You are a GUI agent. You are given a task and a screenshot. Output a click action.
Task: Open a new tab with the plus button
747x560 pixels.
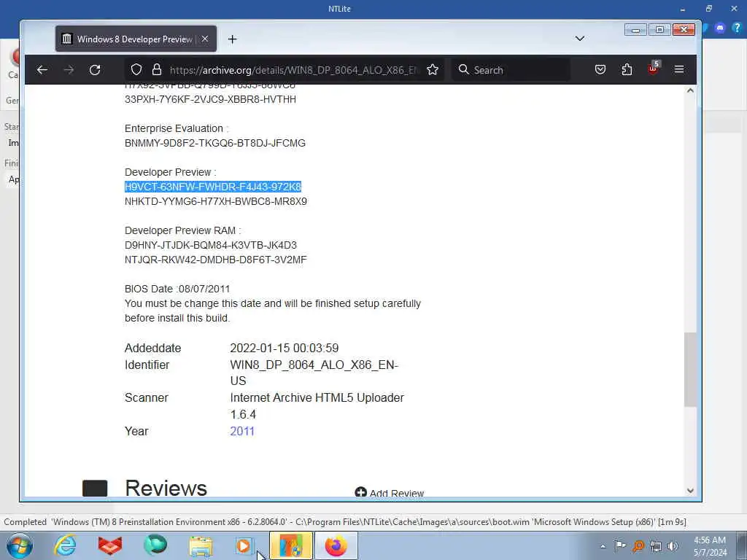233,39
